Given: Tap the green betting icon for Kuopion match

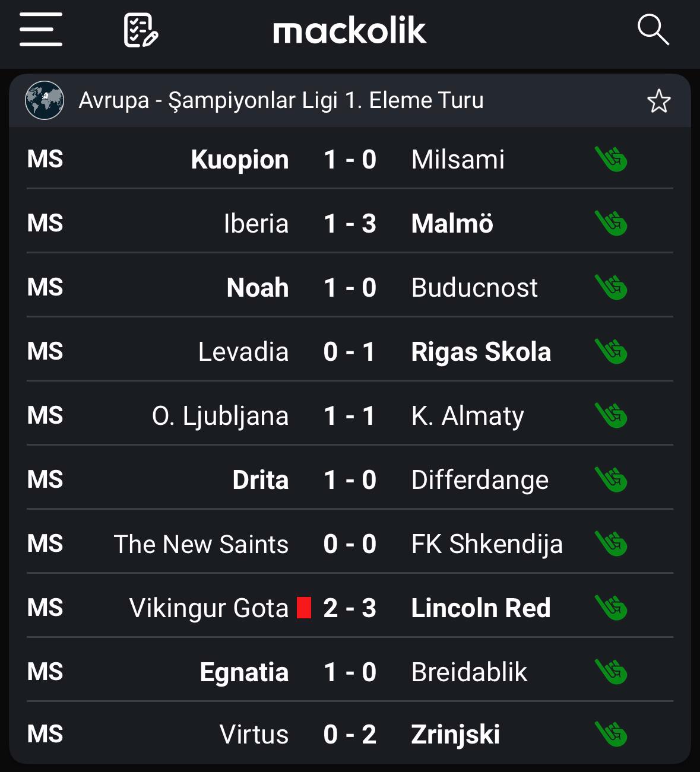Looking at the screenshot, I should (x=611, y=160).
